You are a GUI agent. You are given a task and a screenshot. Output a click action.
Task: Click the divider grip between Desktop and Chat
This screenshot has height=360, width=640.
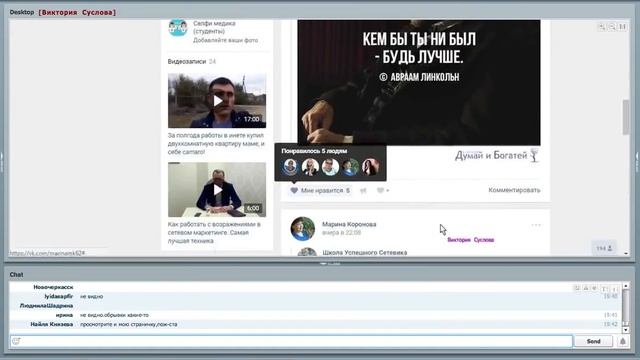[329, 264]
